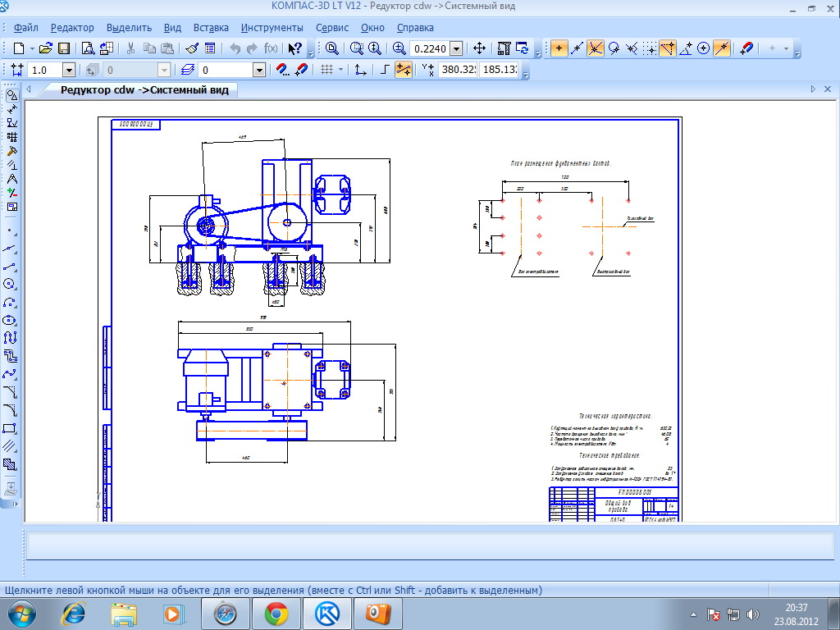Toggle the alignment snap button
This screenshot has height=630, width=840.
pos(668,48)
